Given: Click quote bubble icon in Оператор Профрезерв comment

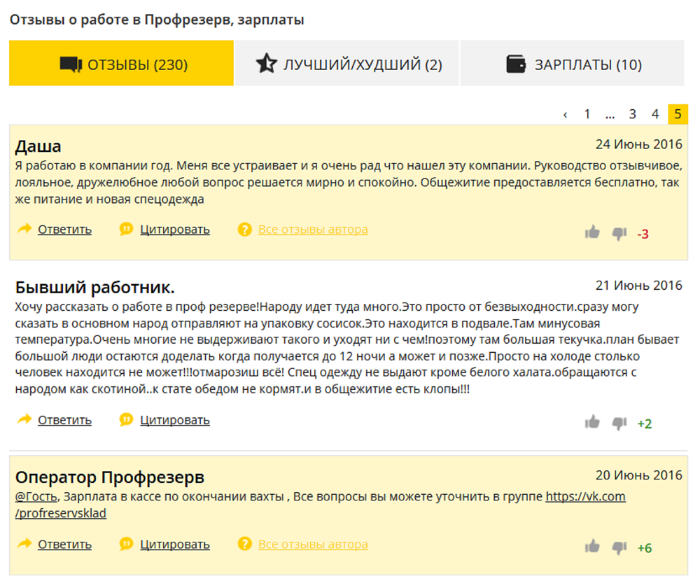Looking at the screenshot, I should 126,544.
